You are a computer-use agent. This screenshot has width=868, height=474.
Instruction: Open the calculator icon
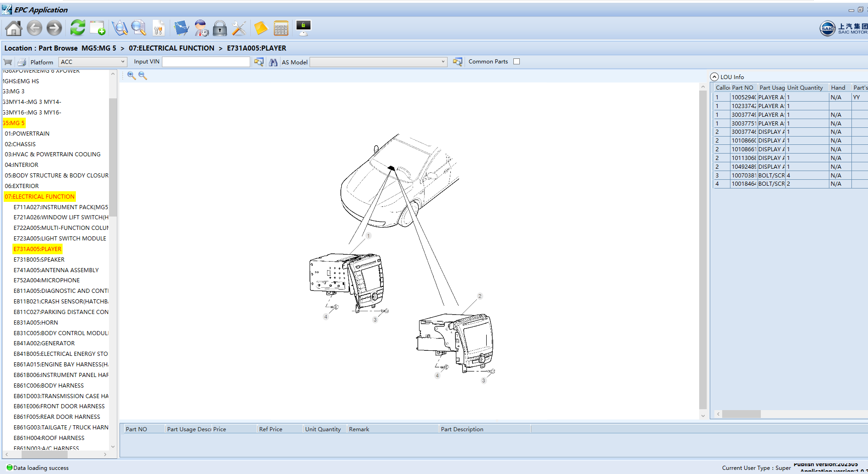pos(281,29)
